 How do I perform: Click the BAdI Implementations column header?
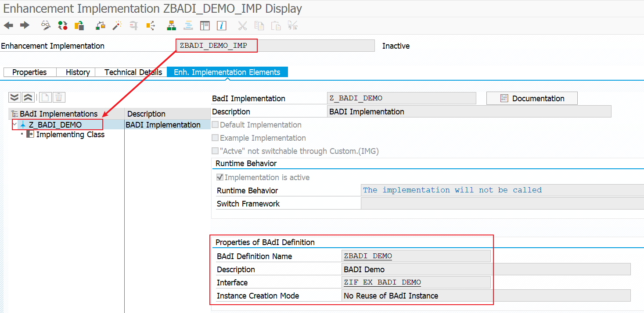point(66,114)
